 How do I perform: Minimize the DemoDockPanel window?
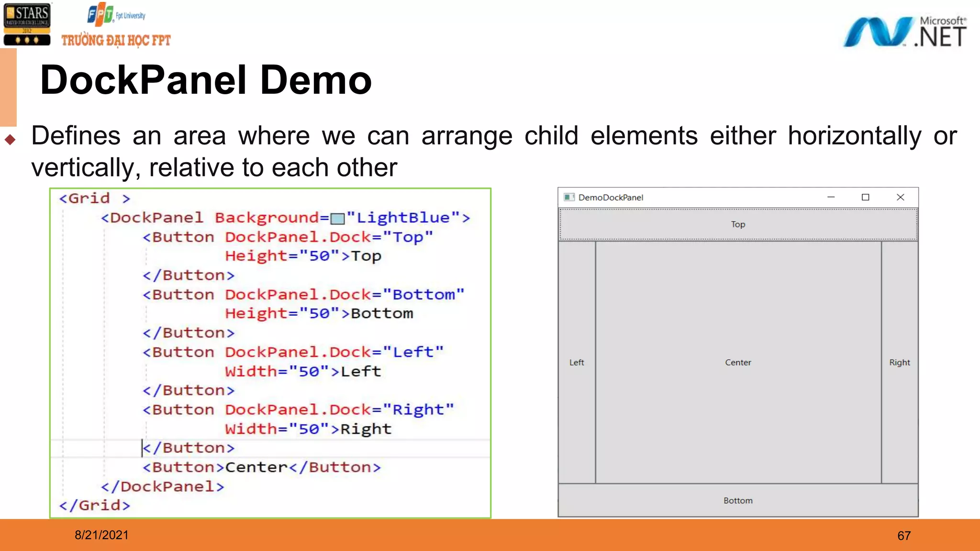click(x=831, y=197)
